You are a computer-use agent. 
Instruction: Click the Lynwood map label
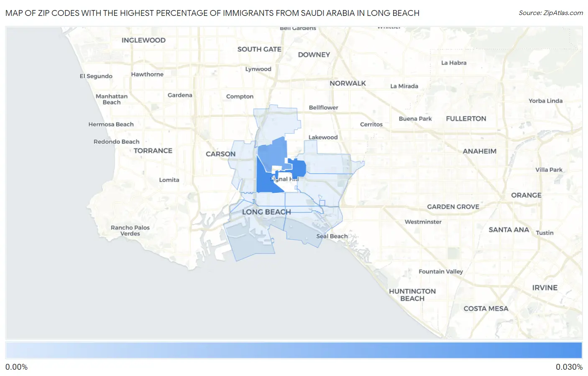[258, 69]
